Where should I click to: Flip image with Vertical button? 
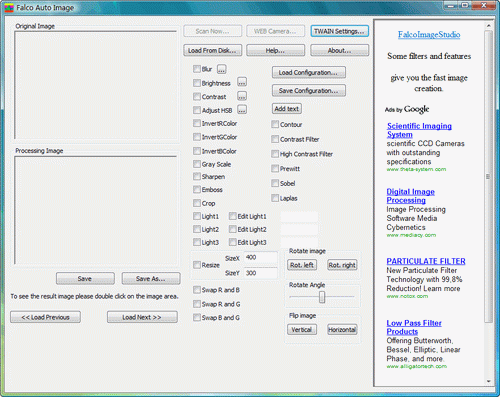[x=302, y=330]
